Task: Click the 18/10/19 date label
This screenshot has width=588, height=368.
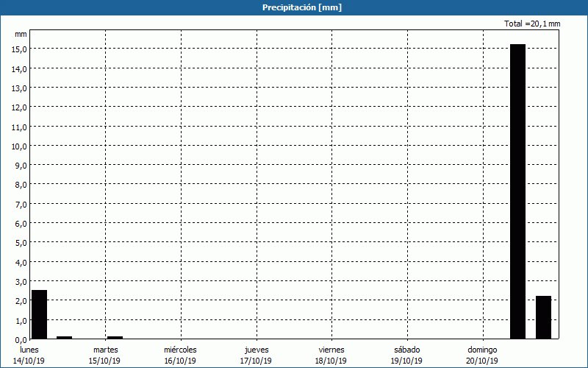Action: 331,361
